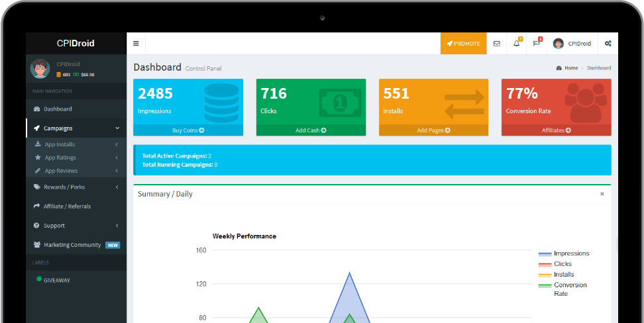Screen dimensions: 644x323
Task: Click the Installs exchange arrows icon
Action: pos(464,105)
